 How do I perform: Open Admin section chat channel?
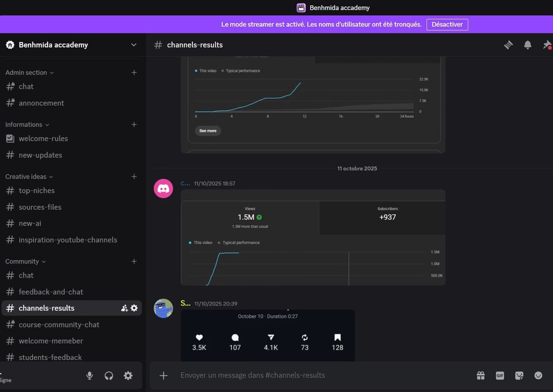click(72, 86)
